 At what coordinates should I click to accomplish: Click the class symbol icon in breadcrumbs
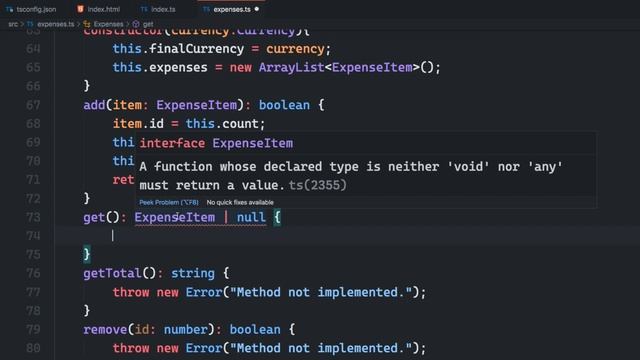(87, 24)
